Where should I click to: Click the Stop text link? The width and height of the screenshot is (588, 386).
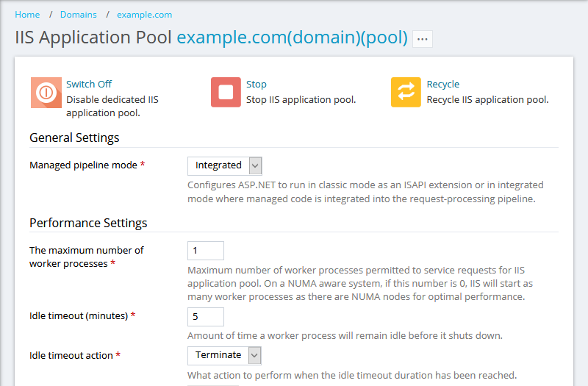[x=256, y=85]
